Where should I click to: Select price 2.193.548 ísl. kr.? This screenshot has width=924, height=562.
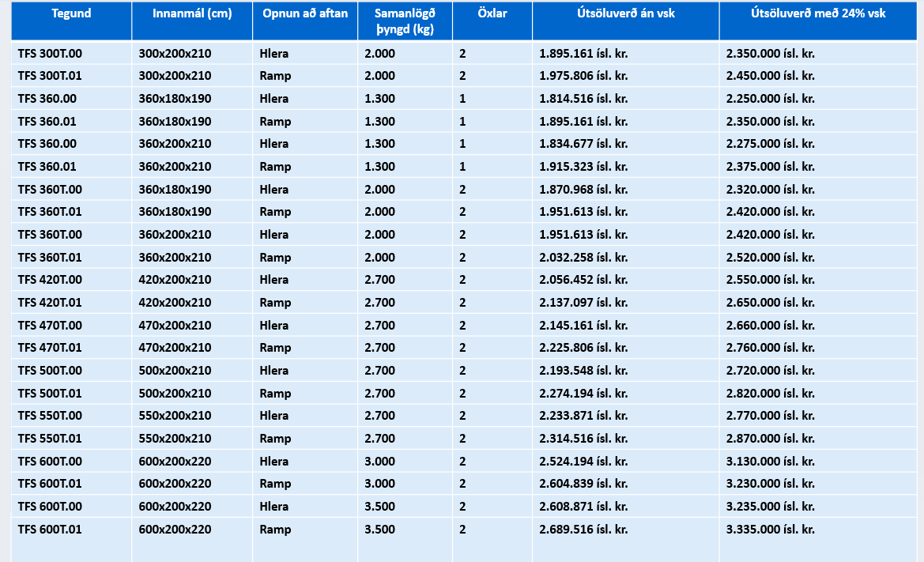(583, 371)
